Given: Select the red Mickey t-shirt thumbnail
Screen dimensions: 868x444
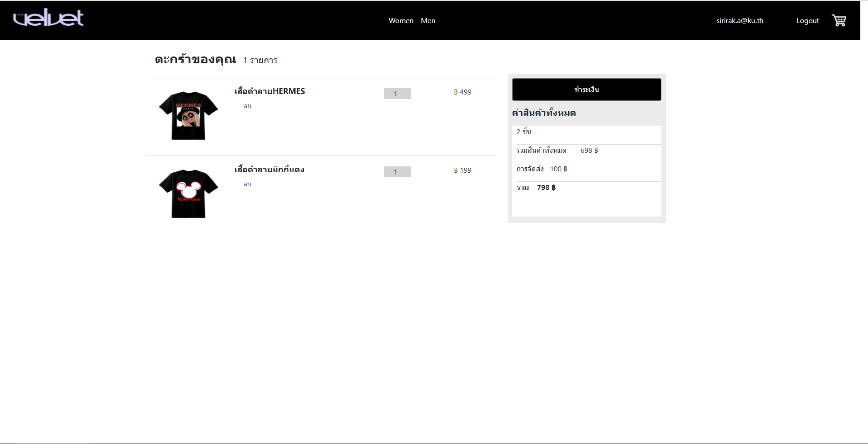Looking at the screenshot, I should (x=188, y=193).
